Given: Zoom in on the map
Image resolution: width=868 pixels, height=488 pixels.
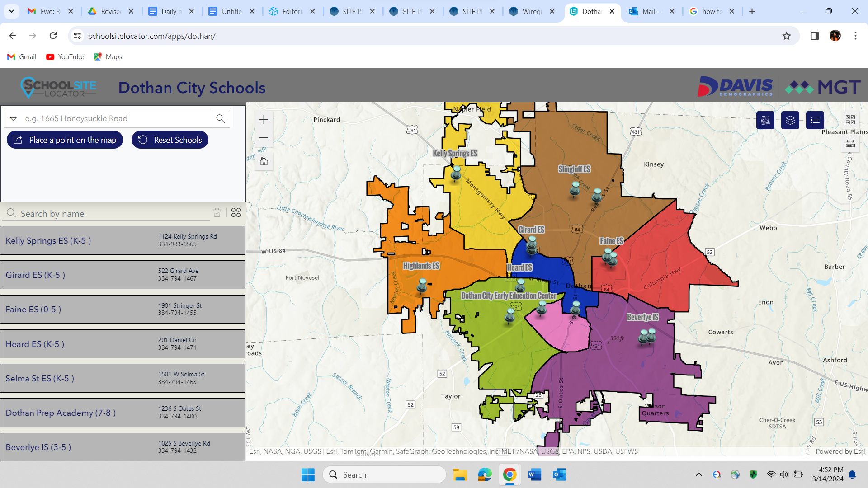Looking at the screenshot, I should [x=264, y=120].
